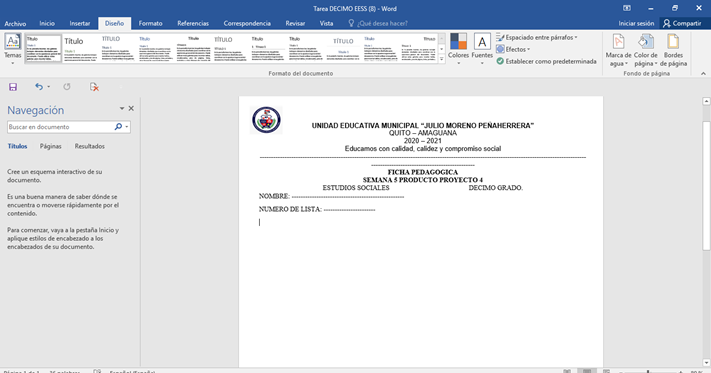The width and height of the screenshot is (711, 373).
Task: Open Navegación pane options arrow
Action: pos(122,109)
